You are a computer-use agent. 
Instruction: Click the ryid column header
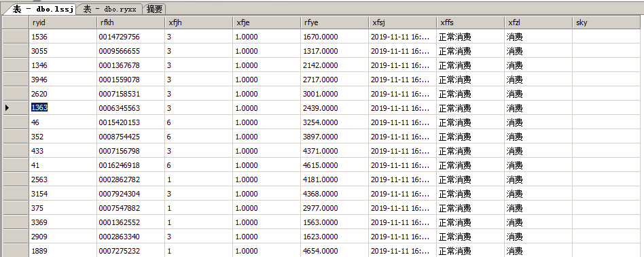coord(62,22)
